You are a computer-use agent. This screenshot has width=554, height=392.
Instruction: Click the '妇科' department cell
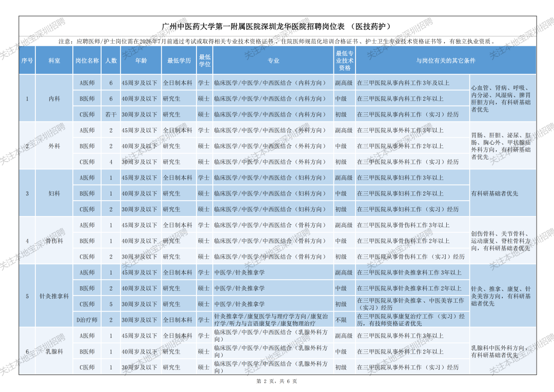coord(54,193)
